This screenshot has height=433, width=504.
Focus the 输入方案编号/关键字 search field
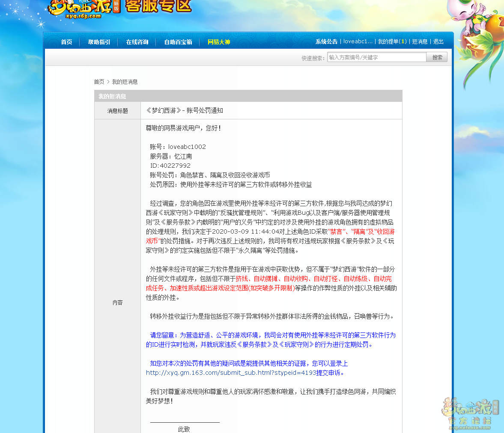377,57
